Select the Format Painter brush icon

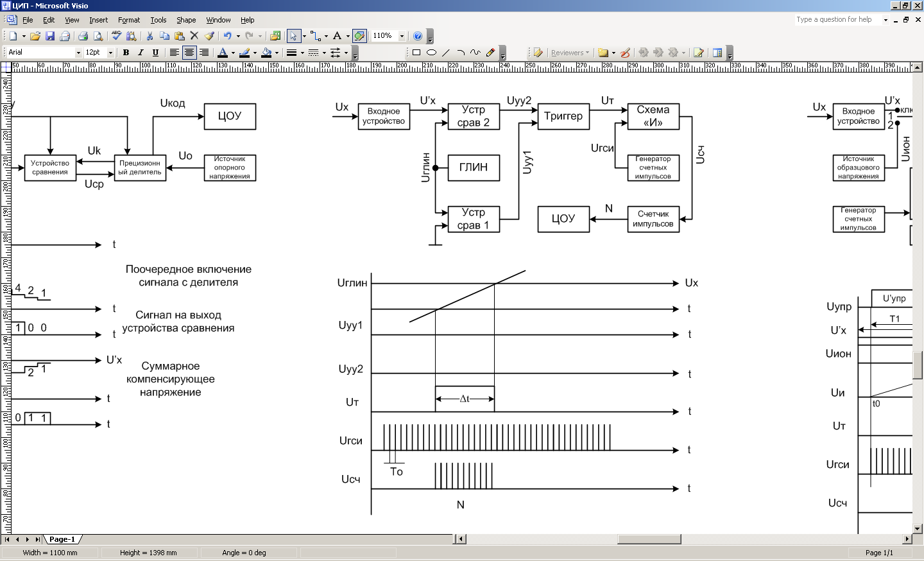pyautogui.click(x=209, y=36)
